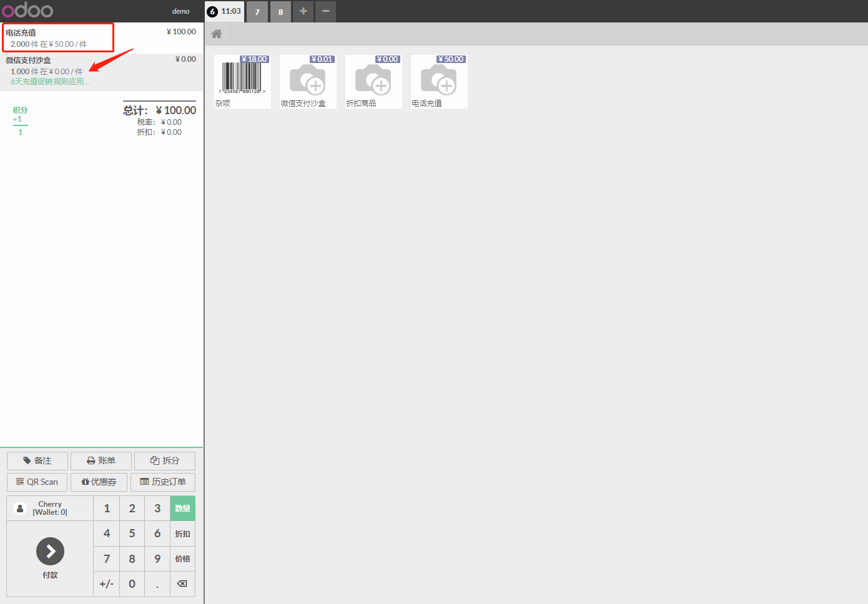Open 历史订单 order history
The width and height of the screenshot is (868, 604).
coord(163,482)
